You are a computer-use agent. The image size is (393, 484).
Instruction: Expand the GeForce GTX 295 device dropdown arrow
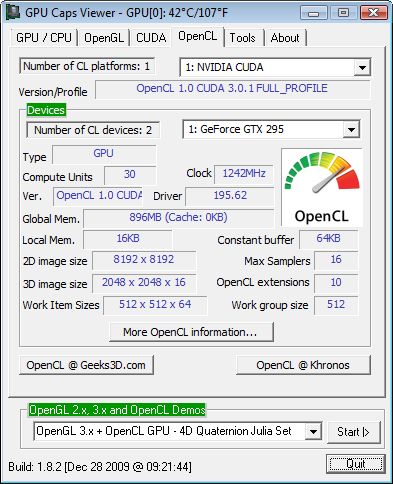click(351, 130)
